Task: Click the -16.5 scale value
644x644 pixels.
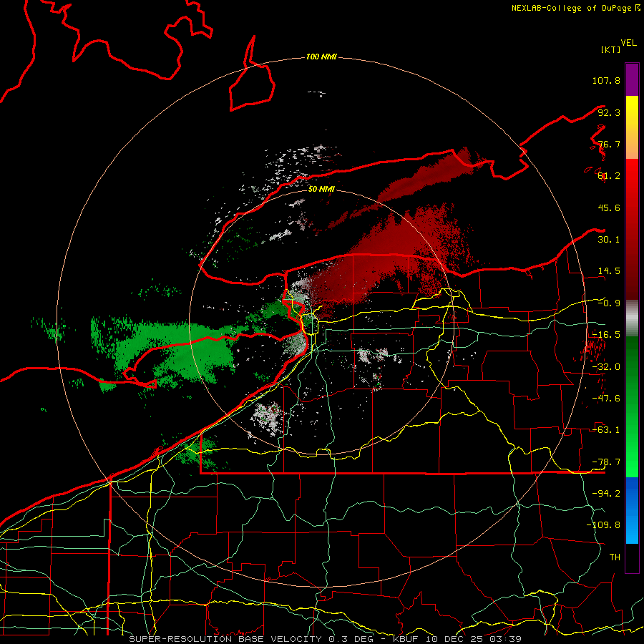Action: click(606, 335)
